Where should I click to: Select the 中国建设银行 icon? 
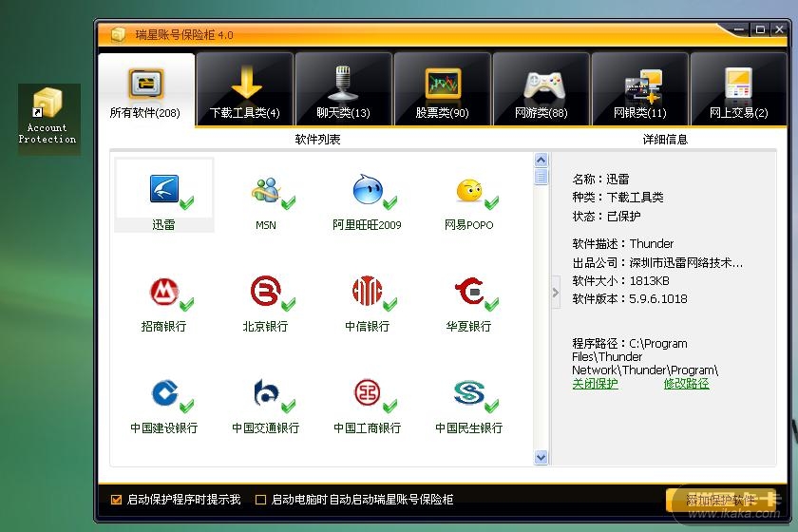[x=164, y=393]
